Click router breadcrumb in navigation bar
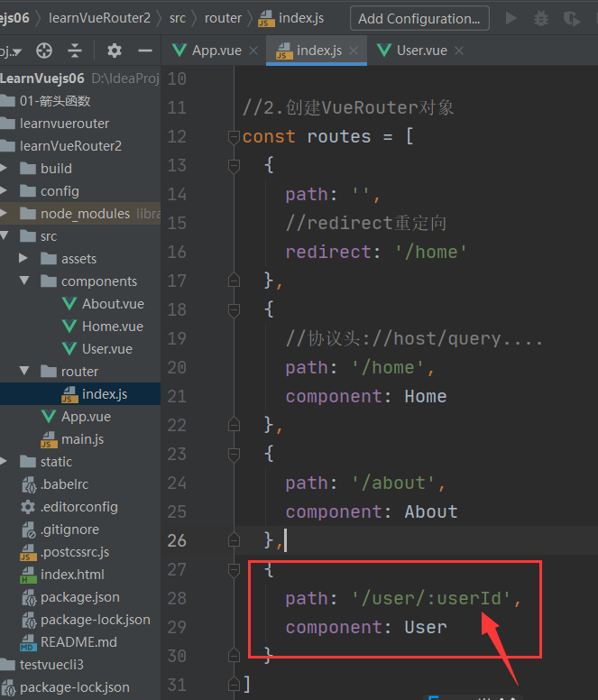Viewport: 598px width, 700px height. (x=223, y=18)
